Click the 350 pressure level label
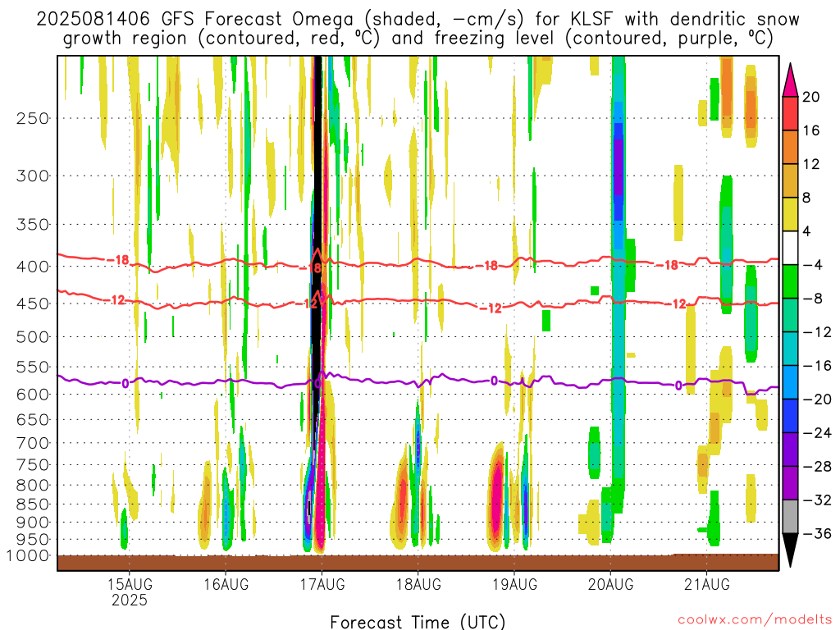 coord(33,225)
